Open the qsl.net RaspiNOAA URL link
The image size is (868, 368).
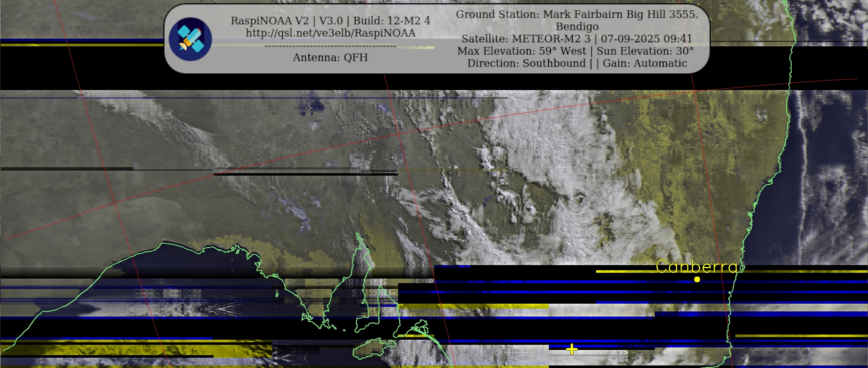tap(330, 33)
